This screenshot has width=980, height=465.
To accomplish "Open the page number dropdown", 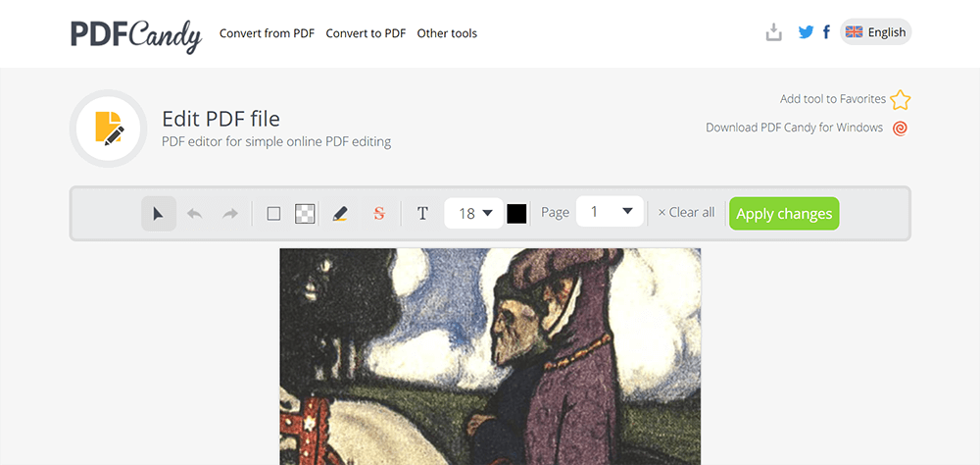I will [610, 212].
